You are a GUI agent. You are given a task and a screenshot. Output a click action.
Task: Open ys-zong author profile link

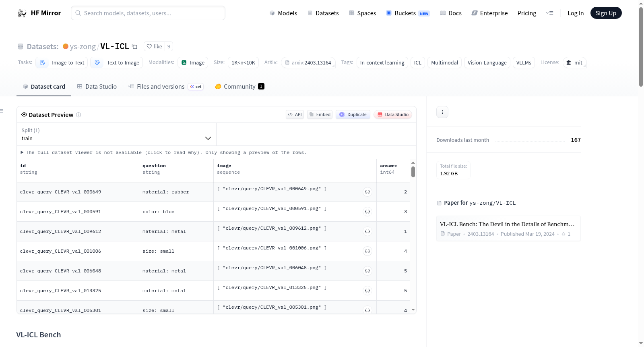(83, 47)
